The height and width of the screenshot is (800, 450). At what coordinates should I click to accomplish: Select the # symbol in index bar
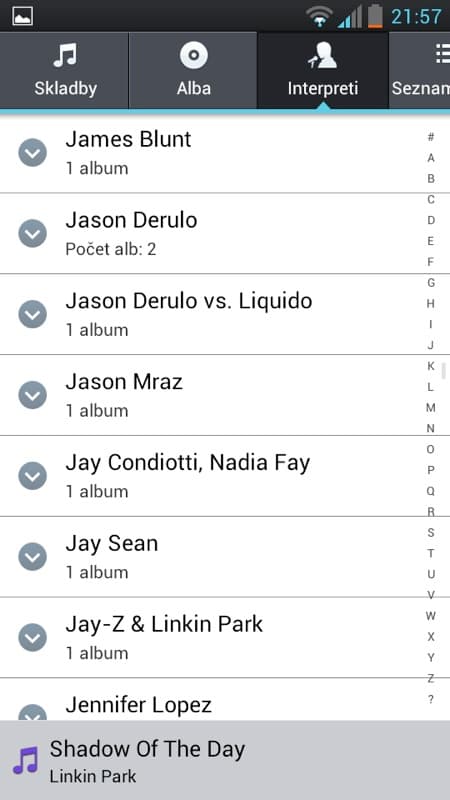pyautogui.click(x=431, y=137)
